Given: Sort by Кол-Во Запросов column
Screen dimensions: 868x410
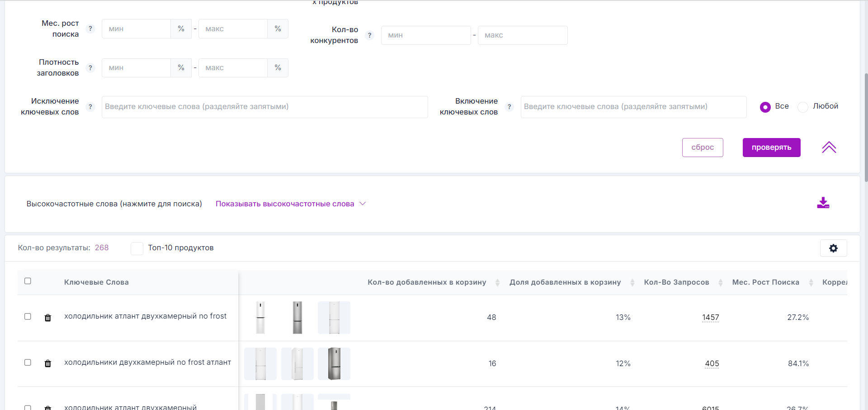Looking at the screenshot, I should (x=720, y=282).
